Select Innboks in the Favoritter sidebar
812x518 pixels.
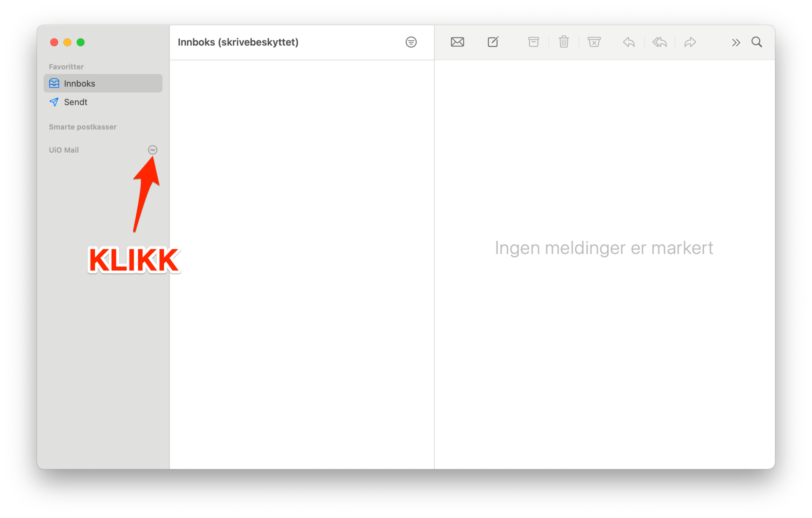click(103, 83)
